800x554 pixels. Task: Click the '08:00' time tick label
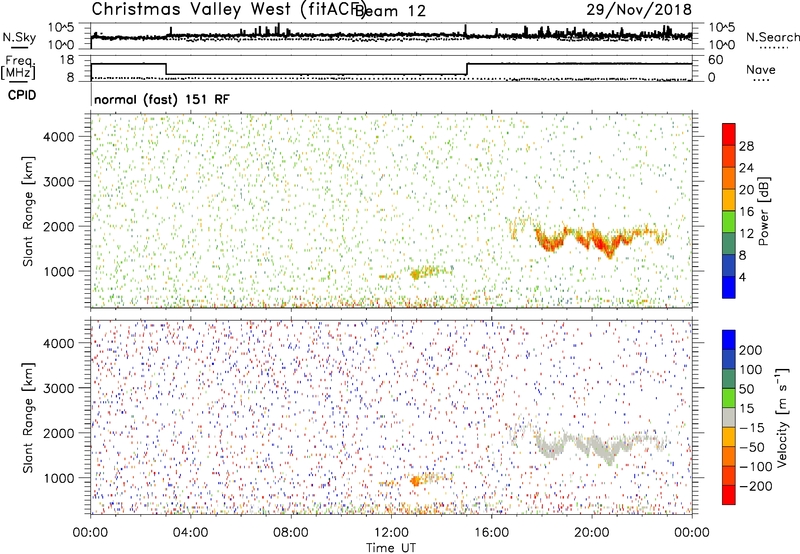coord(291,533)
